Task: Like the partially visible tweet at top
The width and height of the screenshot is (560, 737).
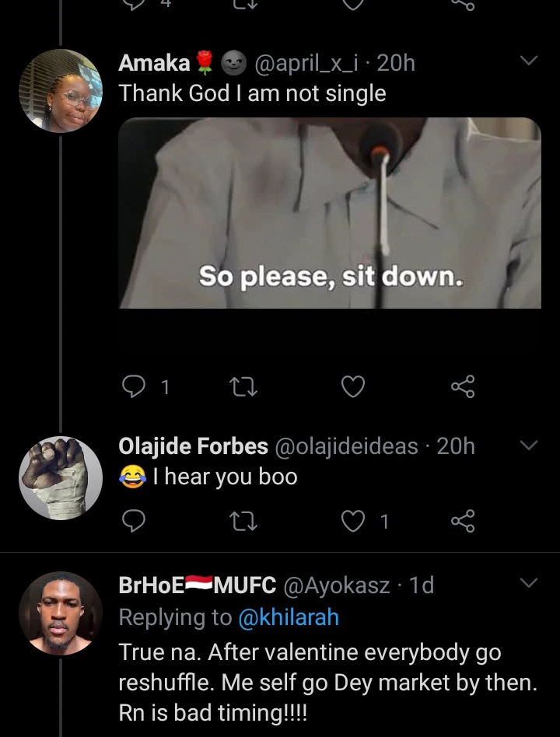Action: point(353,4)
